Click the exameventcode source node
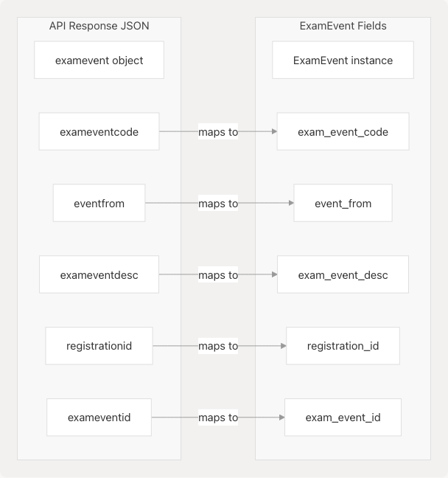The image size is (448, 478). point(99,132)
